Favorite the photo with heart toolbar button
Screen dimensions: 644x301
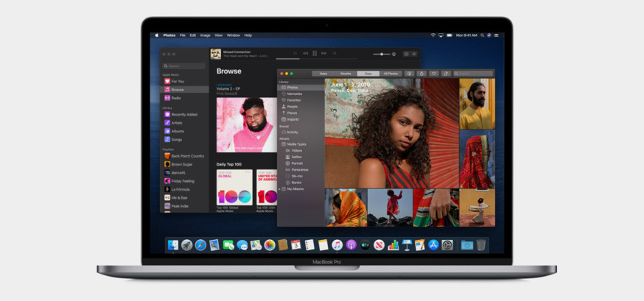(434, 74)
